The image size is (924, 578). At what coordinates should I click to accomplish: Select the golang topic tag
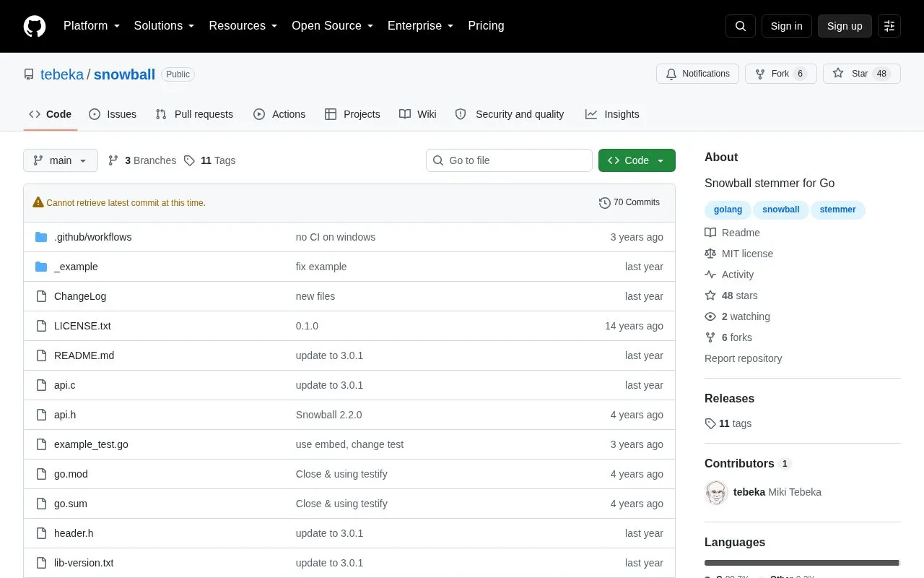(728, 210)
